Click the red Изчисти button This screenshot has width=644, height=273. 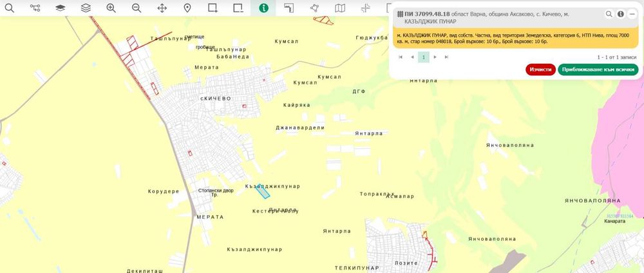pos(540,70)
